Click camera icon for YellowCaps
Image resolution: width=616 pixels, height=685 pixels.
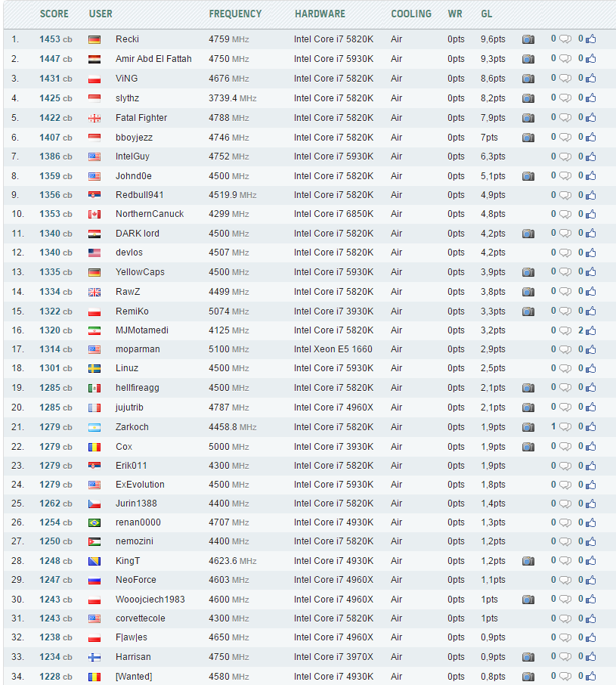coord(528,272)
